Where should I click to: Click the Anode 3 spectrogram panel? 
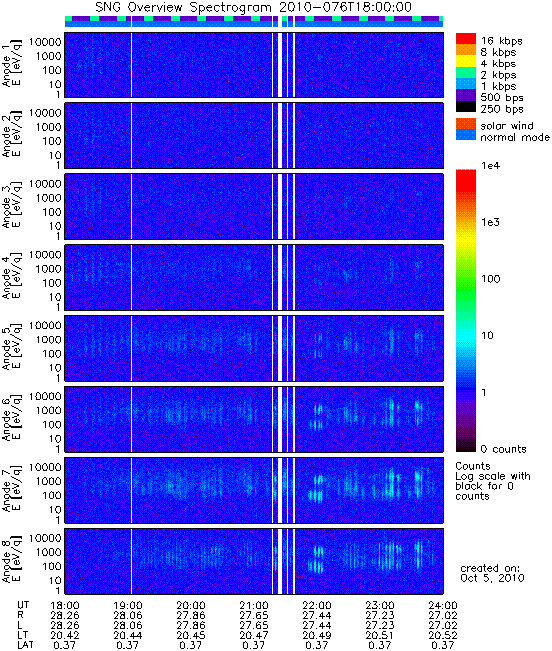[254, 206]
